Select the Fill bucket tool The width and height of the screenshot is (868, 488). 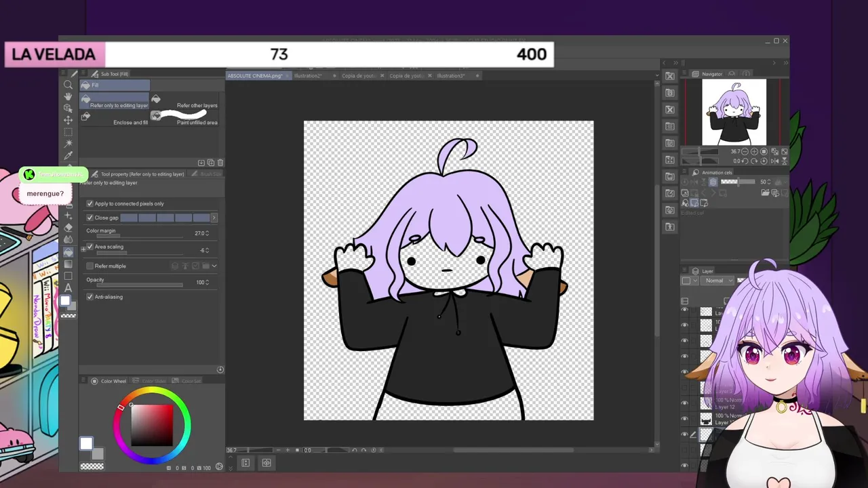point(68,251)
